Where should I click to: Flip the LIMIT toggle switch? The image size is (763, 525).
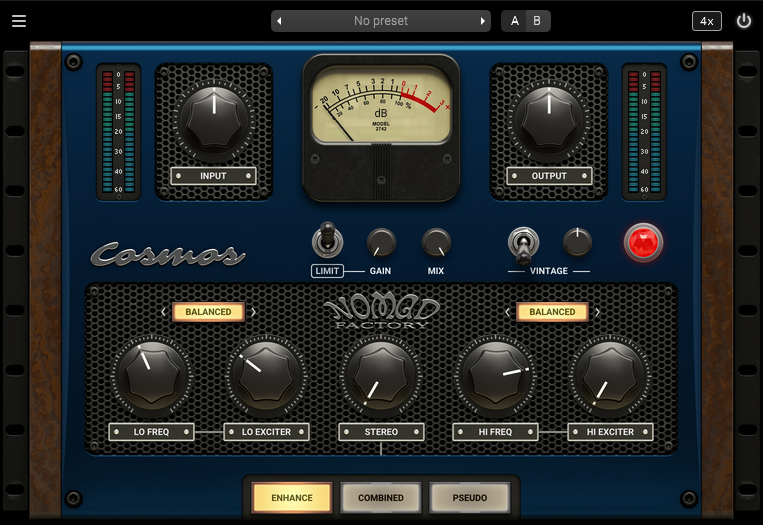pos(327,239)
